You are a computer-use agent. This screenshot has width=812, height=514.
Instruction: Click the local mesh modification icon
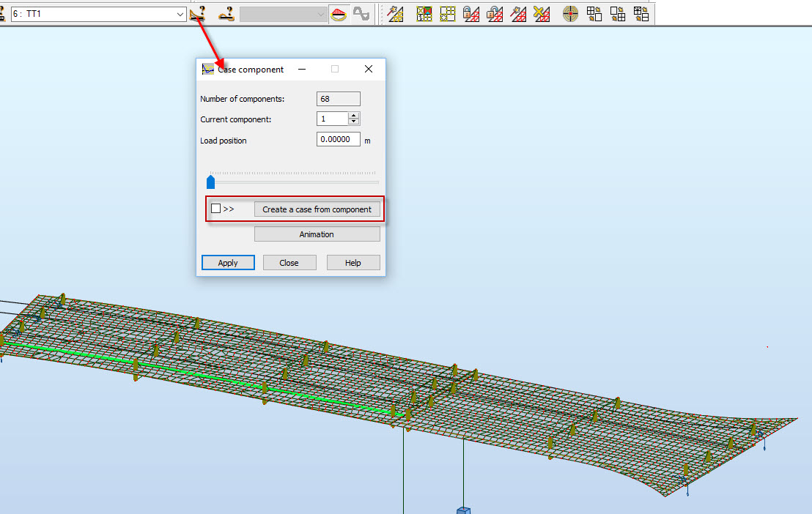pyautogui.click(x=447, y=13)
